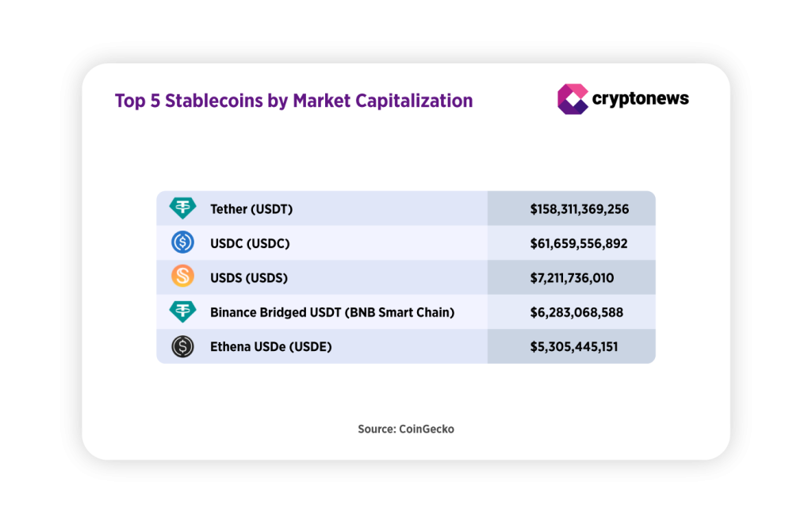Click the Source: CoinGecko credit text
The height and width of the screenshot is (523, 812).
coord(406,429)
